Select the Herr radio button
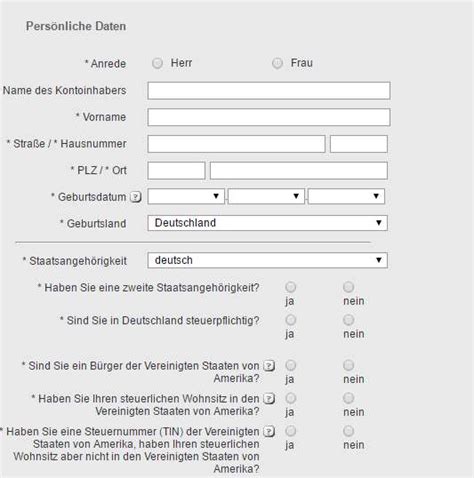The height and width of the screenshot is (478, 474). pyautogui.click(x=157, y=63)
